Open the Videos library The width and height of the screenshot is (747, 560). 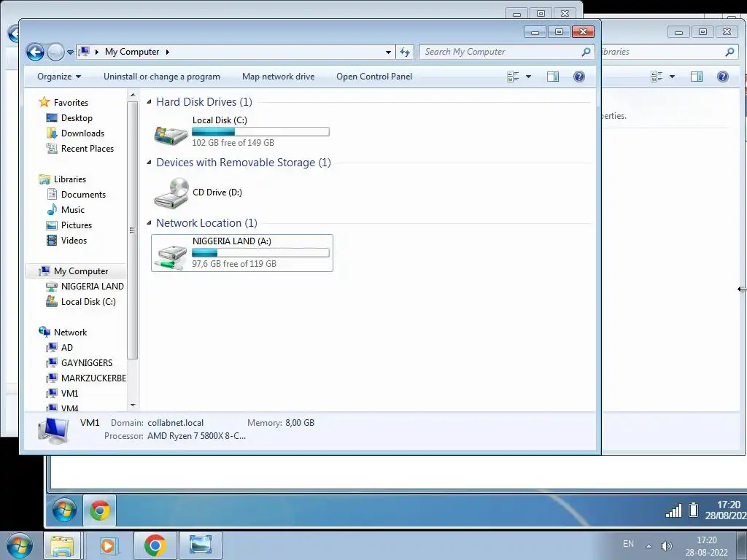pyautogui.click(x=74, y=240)
